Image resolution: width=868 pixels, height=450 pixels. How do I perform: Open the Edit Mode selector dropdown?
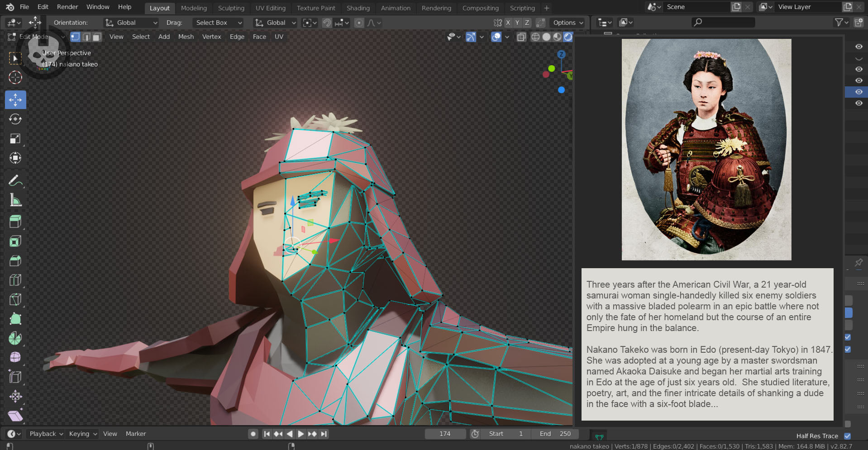pyautogui.click(x=36, y=37)
